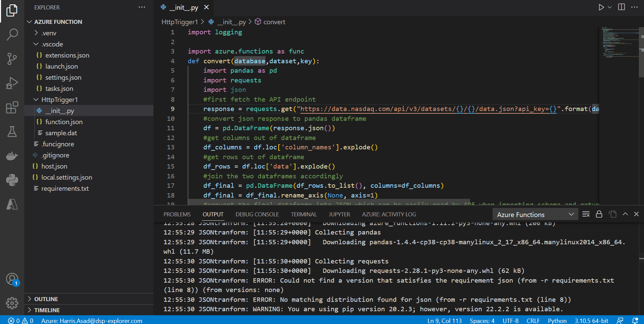The height and width of the screenshot is (324, 644).
Task: Open the Azure view in activity bar
Action: [x=12, y=204]
